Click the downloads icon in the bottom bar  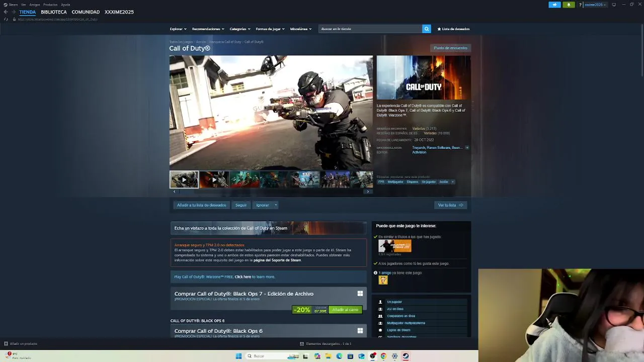tap(302, 344)
